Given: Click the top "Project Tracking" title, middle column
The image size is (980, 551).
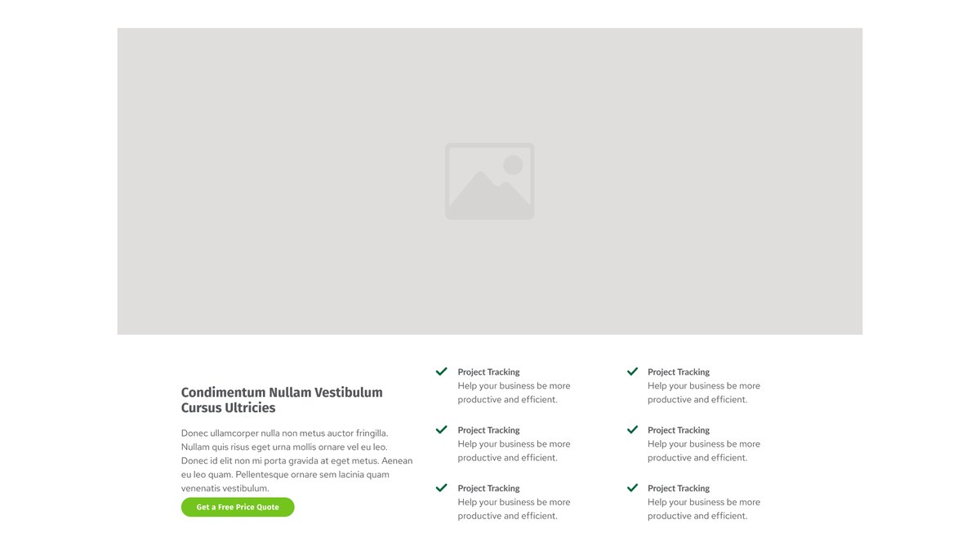Looking at the screenshot, I should [488, 372].
